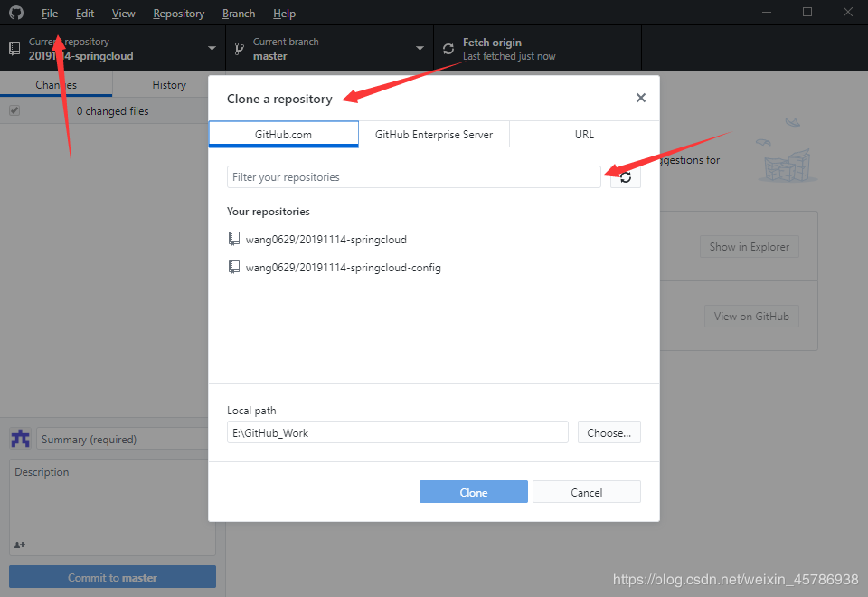Focus the Filter your repositories field
The height and width of the screenshot is (597, 868).
(x=414, y=177)
